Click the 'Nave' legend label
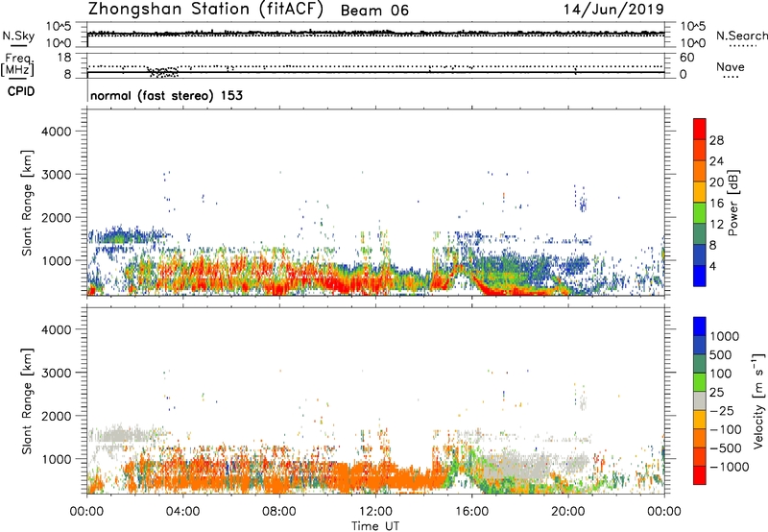This screenshot has width=768, height=532. point(731,67)
